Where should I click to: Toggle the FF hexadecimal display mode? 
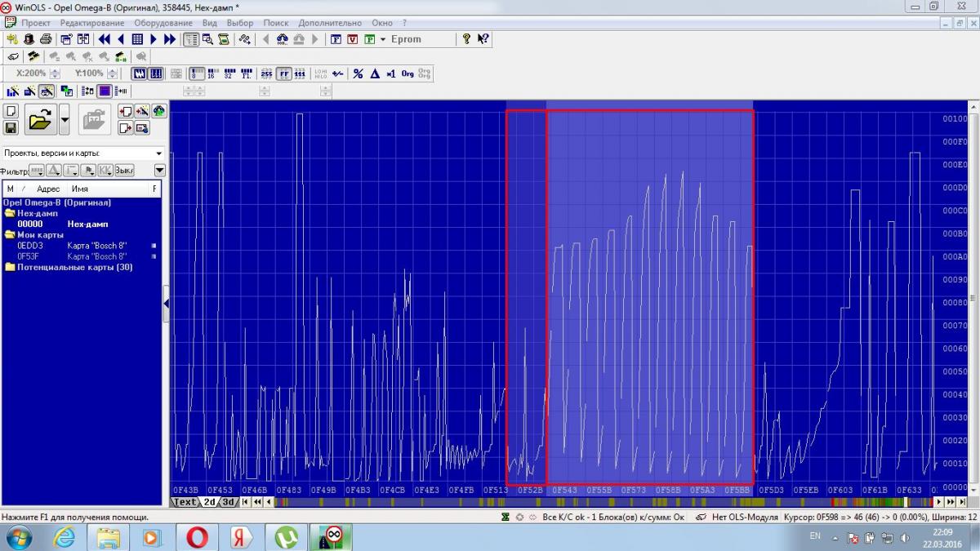283,73
